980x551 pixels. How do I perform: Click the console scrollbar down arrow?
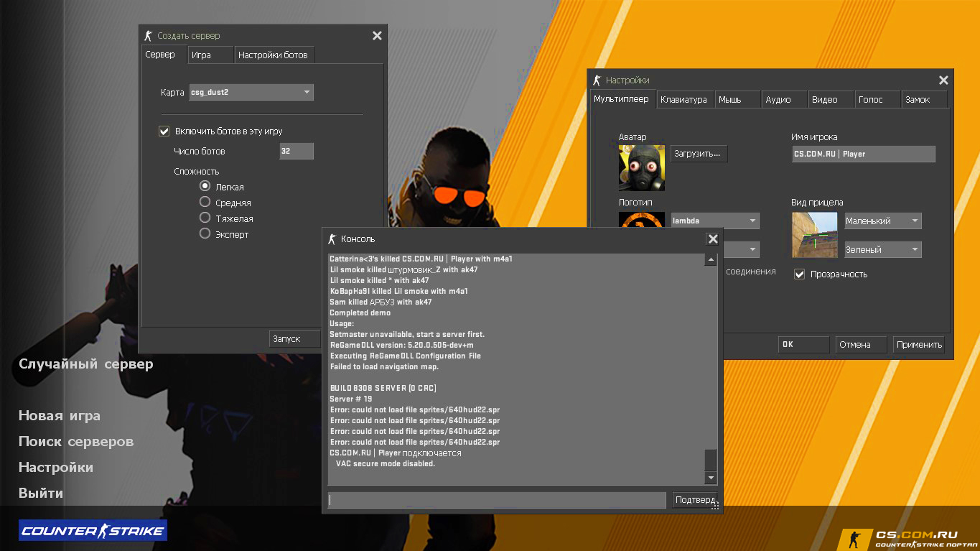(711, 478)
